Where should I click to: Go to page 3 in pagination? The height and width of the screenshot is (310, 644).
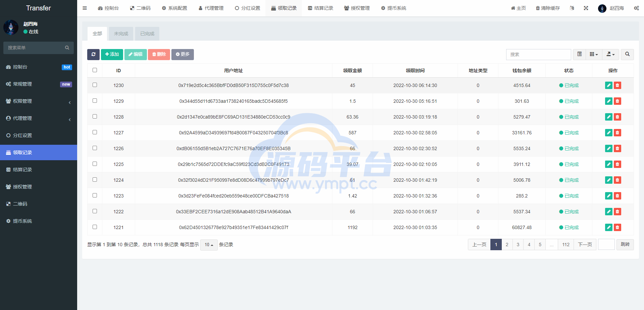coord(518,245)
